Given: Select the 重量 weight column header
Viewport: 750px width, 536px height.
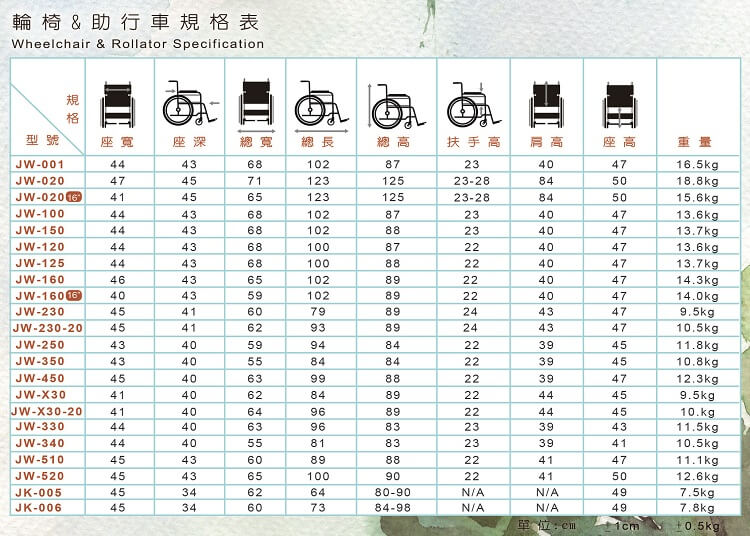Looking at the screenshot, I should 695,142.
